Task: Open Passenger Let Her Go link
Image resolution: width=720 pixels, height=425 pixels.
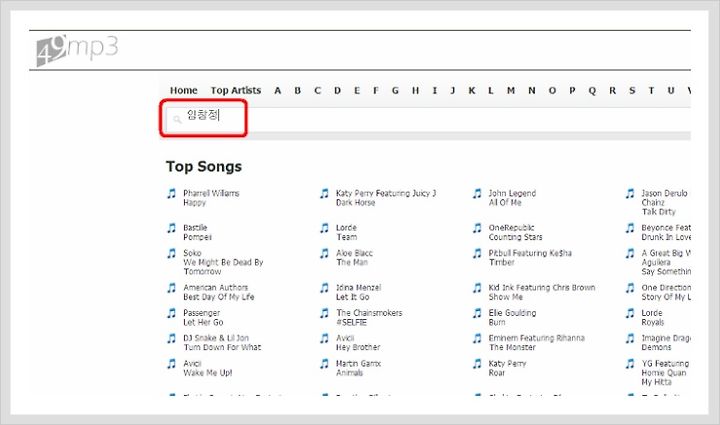Action: (x=203, y=318)
